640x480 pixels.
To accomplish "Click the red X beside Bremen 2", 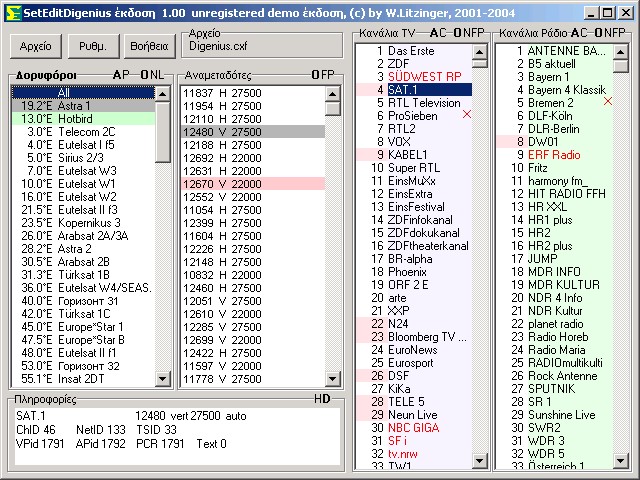I will (607, 101).
